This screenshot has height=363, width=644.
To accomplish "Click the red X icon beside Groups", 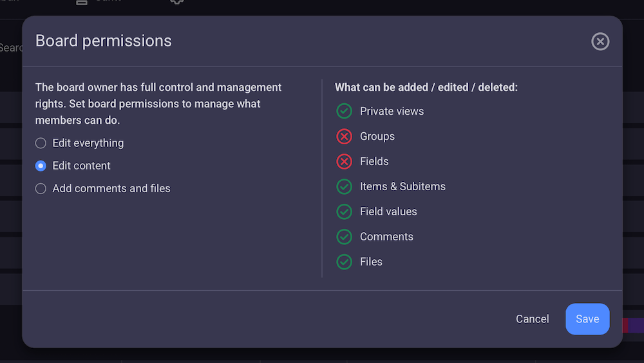I will tap(345, 137).
